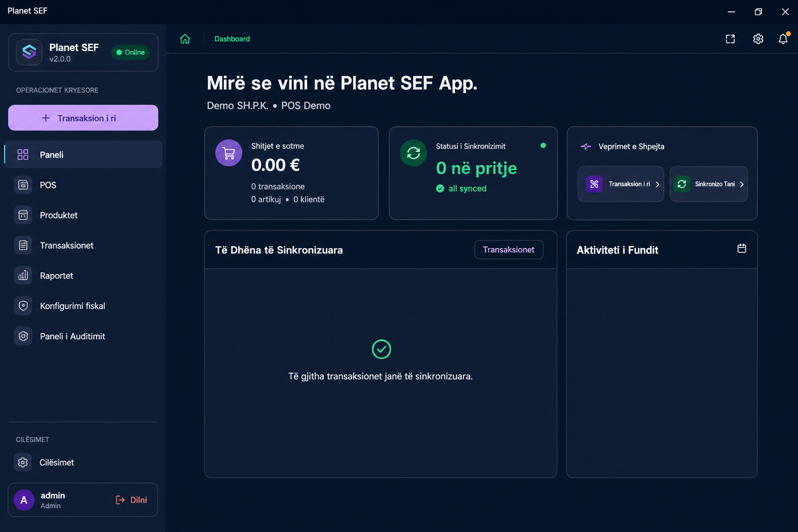Viewport: 798px width, 532px height.
Task: Click the Online status badge
Action: coord(130,52)
